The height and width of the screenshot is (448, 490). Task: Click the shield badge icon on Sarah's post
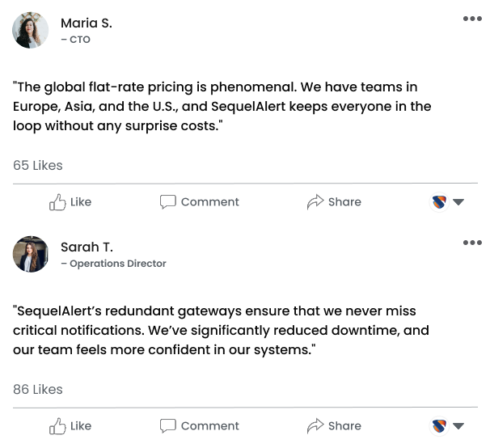[x=439, y=426]
